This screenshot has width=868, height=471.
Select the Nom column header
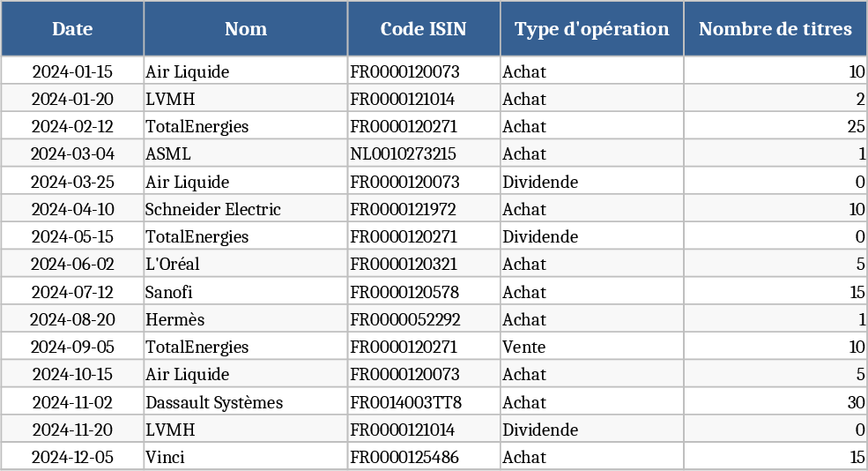pyautogui.click(x=246, y=29)
